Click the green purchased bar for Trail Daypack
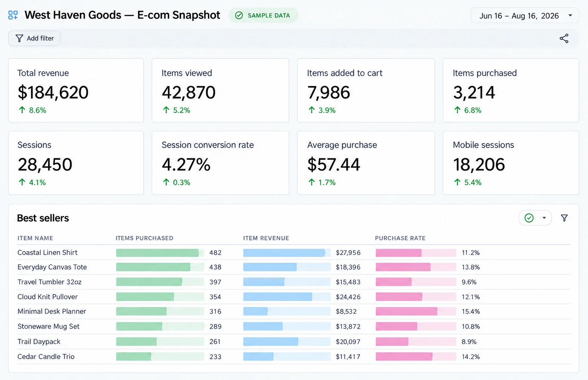 point(136,342)
